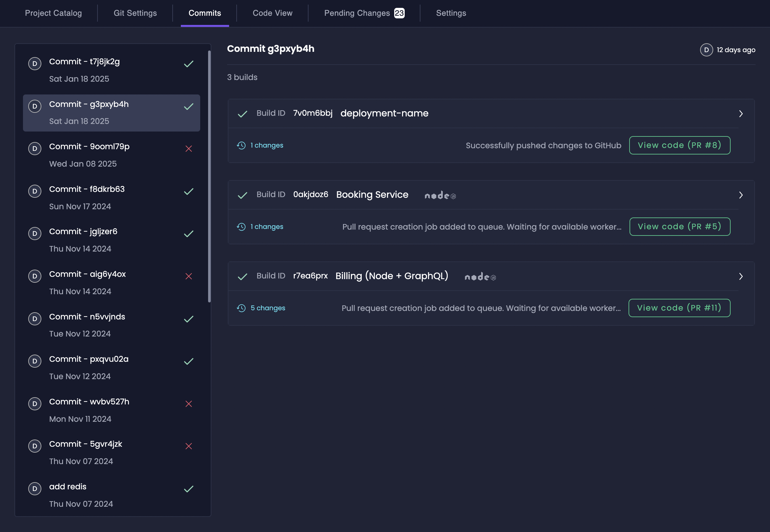Viewport: 770px width, 532px height.
Task: Open View code (PR #11) button
Action: coord(679,308)
